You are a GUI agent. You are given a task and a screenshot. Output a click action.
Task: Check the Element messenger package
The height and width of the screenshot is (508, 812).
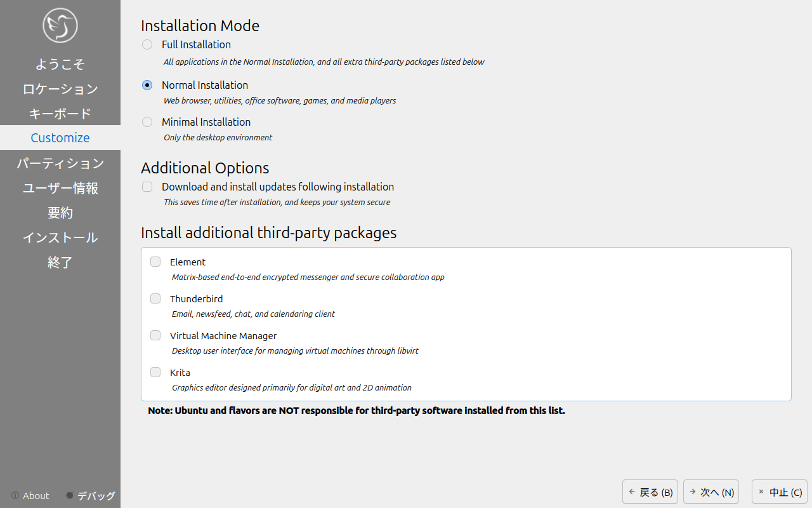[155, 262]
